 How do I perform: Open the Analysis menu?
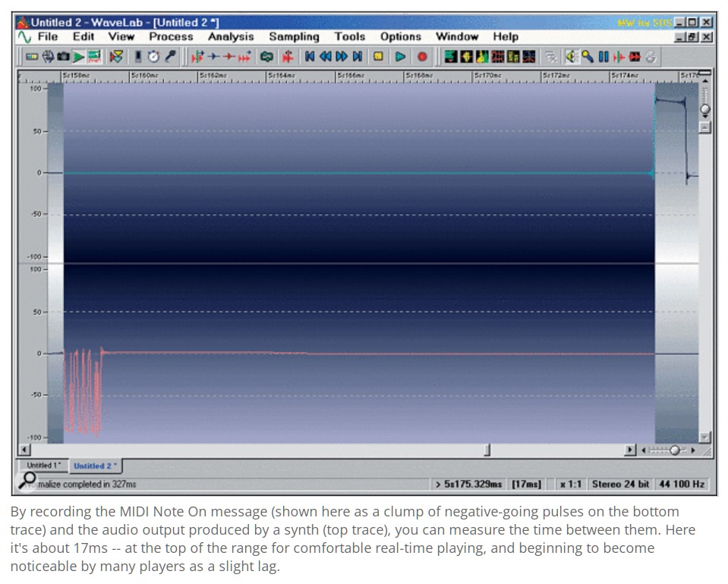click(x=231, y=36)
